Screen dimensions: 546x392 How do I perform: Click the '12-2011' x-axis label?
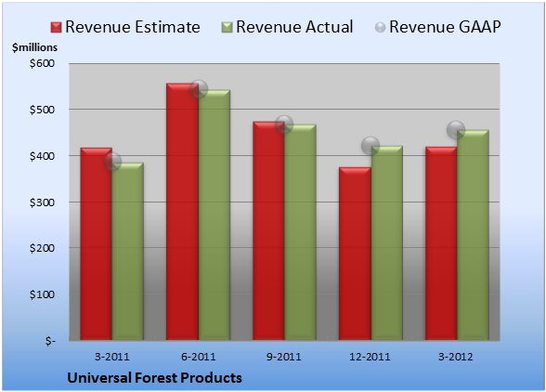point(370,357)
